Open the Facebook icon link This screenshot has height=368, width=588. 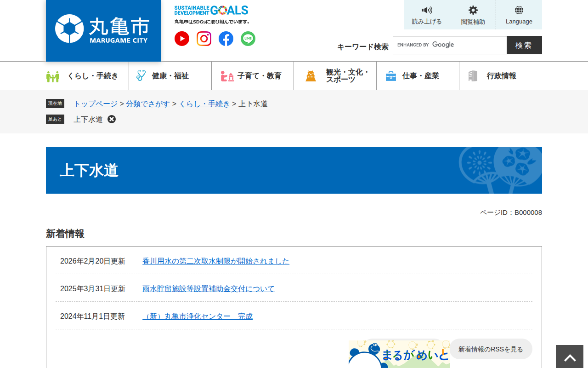[x=226, y=39]
